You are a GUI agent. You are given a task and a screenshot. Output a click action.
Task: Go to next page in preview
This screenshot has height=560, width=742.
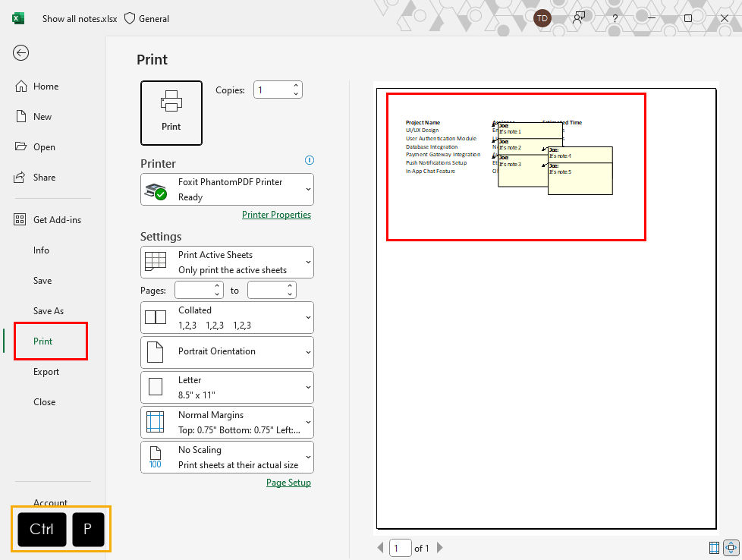point(439,548)
